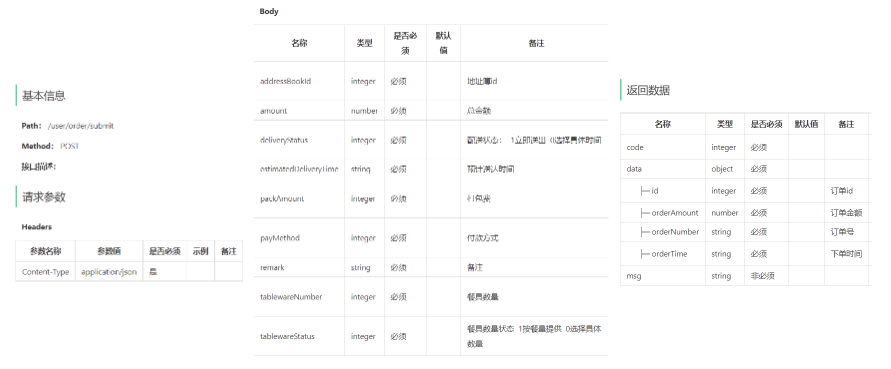
Task: Select the path value /user/order/submit
Action: point(81,126)
